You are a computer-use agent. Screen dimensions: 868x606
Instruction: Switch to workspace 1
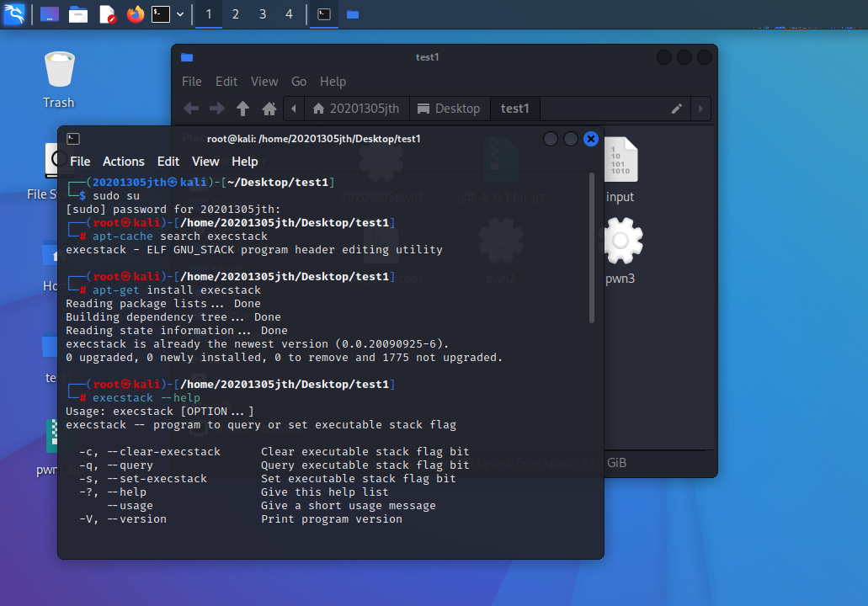pos(209,14)
